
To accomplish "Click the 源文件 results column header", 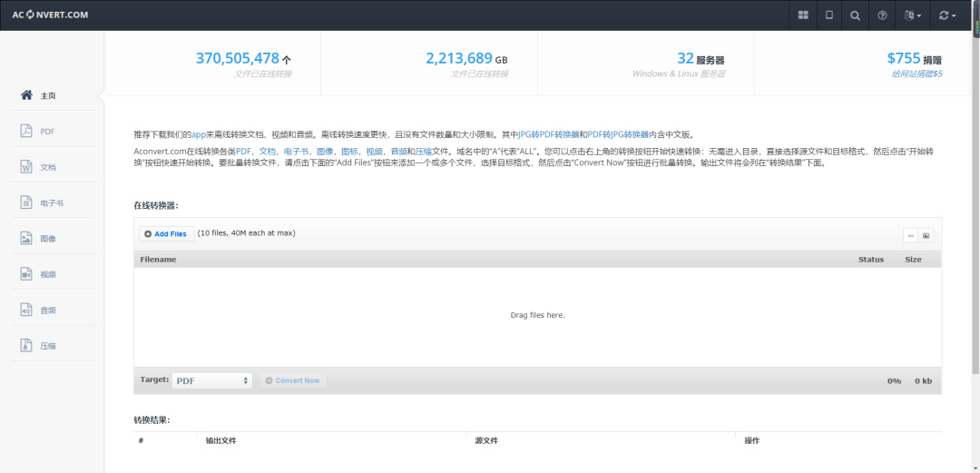I will [486, 441].
